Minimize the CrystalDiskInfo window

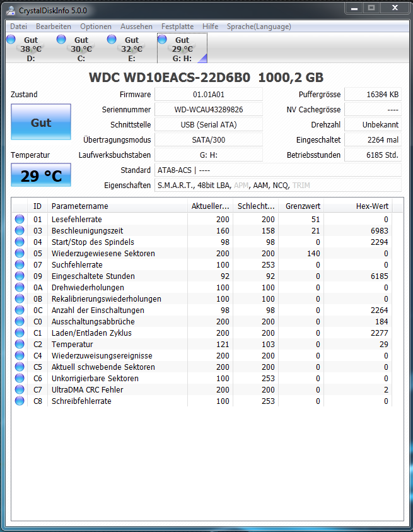pos(354,8)
